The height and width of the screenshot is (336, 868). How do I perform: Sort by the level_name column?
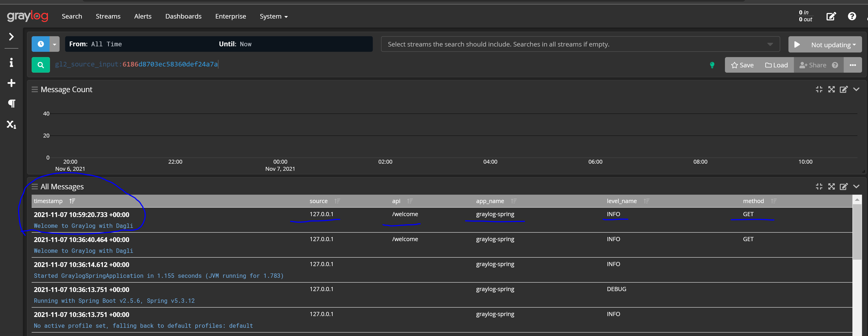click(x=646, y=201)
